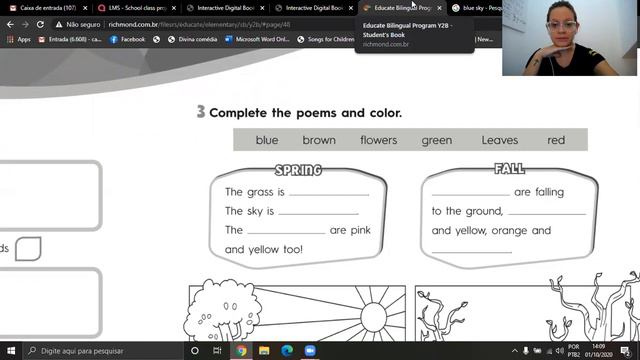Click the 'Complete the poems and color.' instruction
This screenshot has width=640, height=360.
click(305, 113)
